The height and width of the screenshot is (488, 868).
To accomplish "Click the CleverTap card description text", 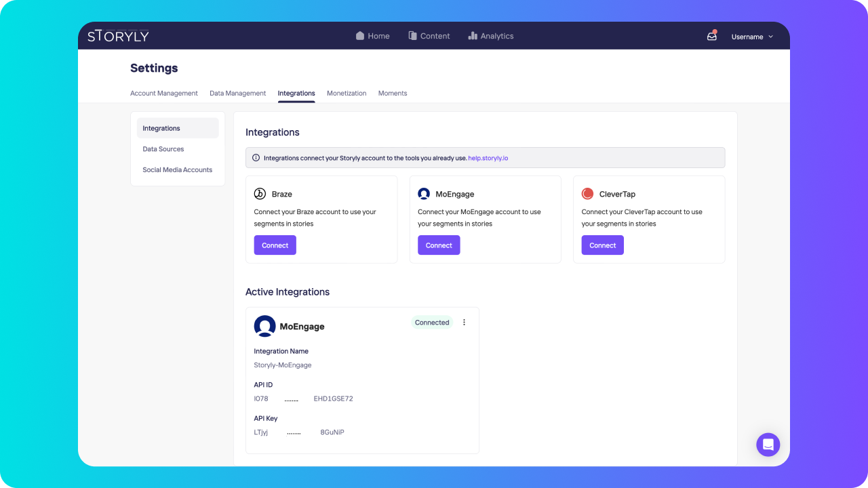I will [642, 218].
